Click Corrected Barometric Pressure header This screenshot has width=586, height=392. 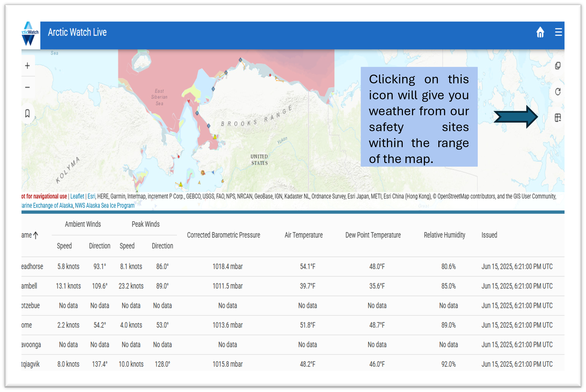coord(224,235)
